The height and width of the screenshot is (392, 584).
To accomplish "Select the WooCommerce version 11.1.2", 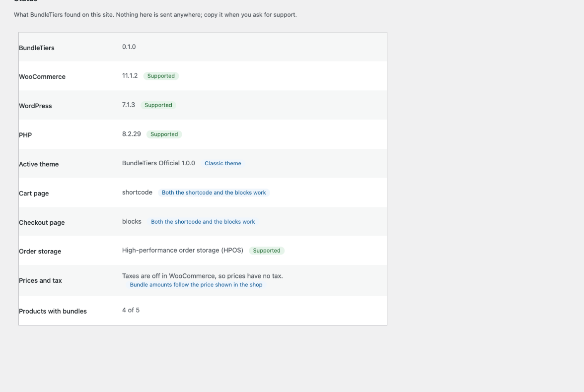I will (x=130, y=75).
